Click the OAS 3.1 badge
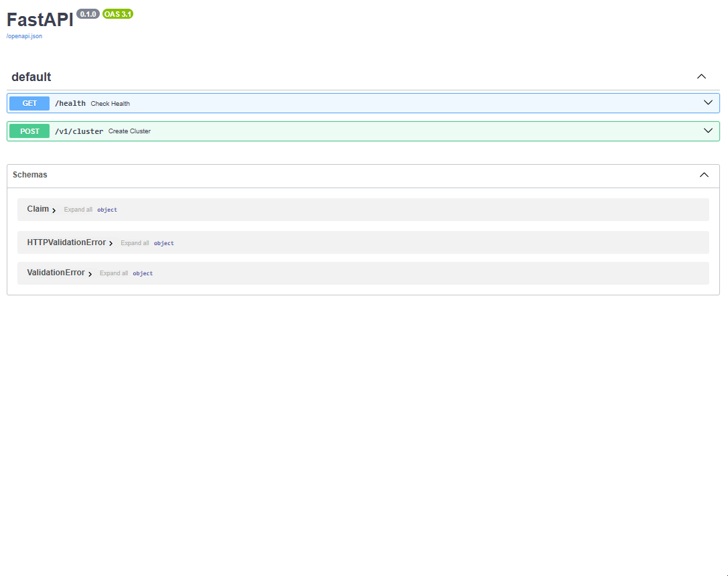Image resolution: width=728 pixels, height=576 pixels. (x=118, y=14)
